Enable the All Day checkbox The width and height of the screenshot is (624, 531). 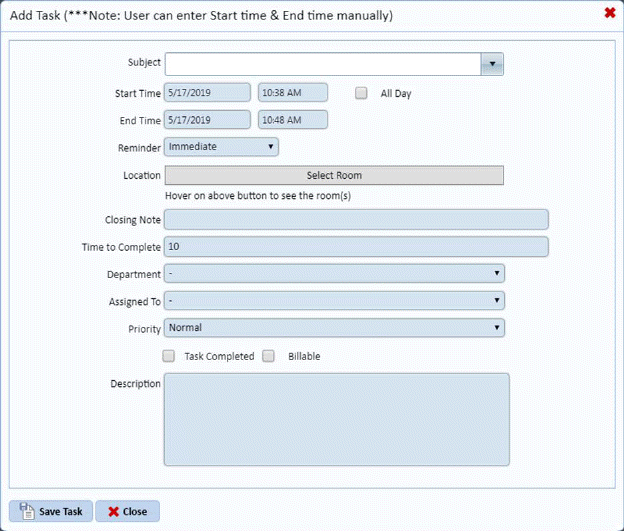[363, 93]
